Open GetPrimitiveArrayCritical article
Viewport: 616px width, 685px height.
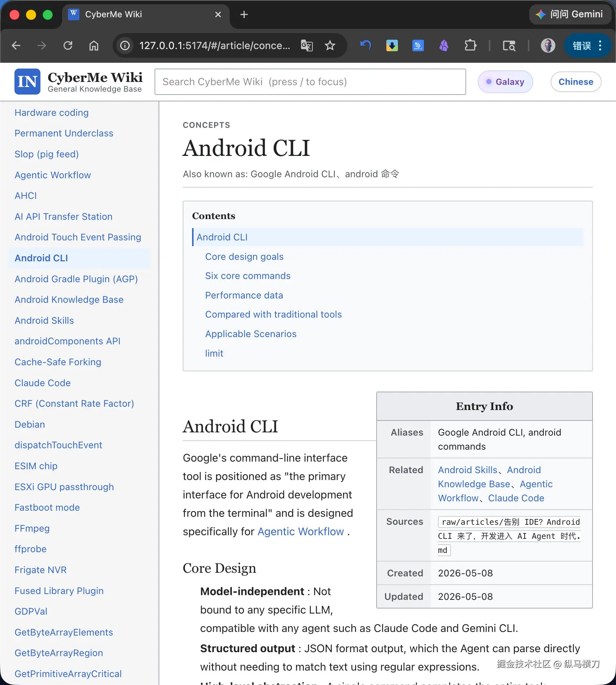coord(68,674)
